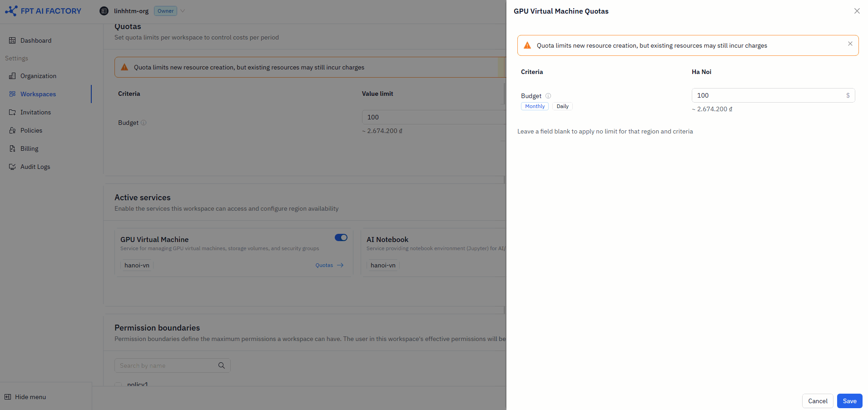Click the Workspaces grid icon
Viewport: 868px width, 410px height.
pos(12,94)
